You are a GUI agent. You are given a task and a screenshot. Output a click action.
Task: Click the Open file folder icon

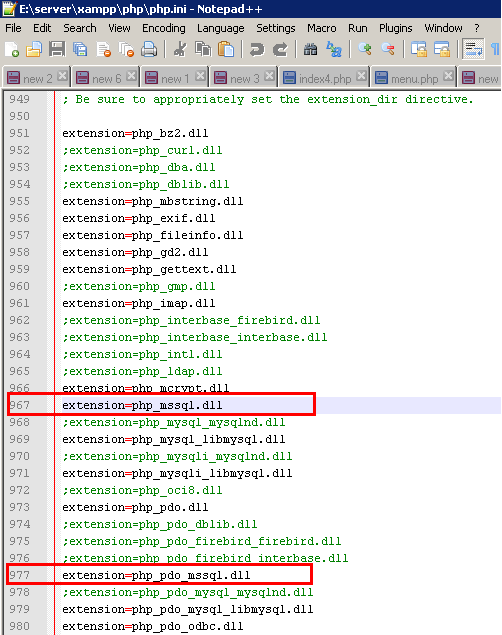click(x=34, y=49)
